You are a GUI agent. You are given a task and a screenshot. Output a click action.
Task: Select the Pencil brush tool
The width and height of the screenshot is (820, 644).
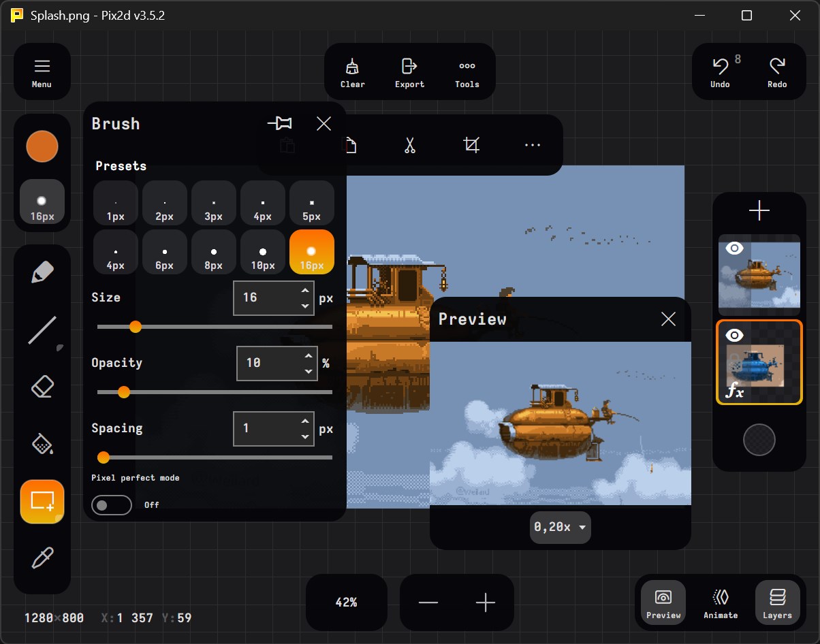coord(42,273)
